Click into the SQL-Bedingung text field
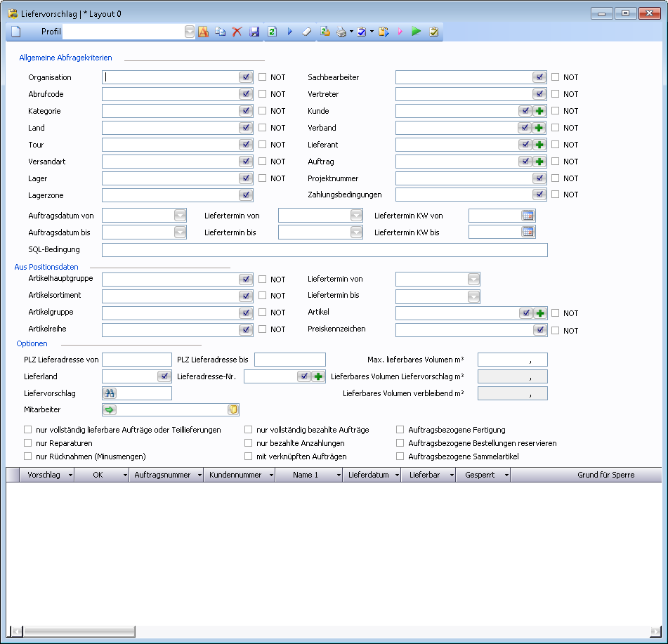This screenshot has width=668, height=644. 324,250
